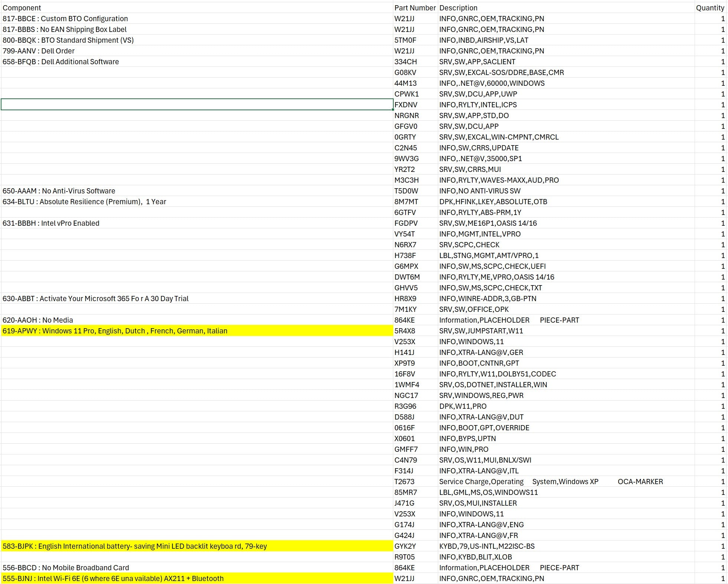
Task: Select description INFO,NO ANTI-VIRUS SW
Action: point(566,191)
